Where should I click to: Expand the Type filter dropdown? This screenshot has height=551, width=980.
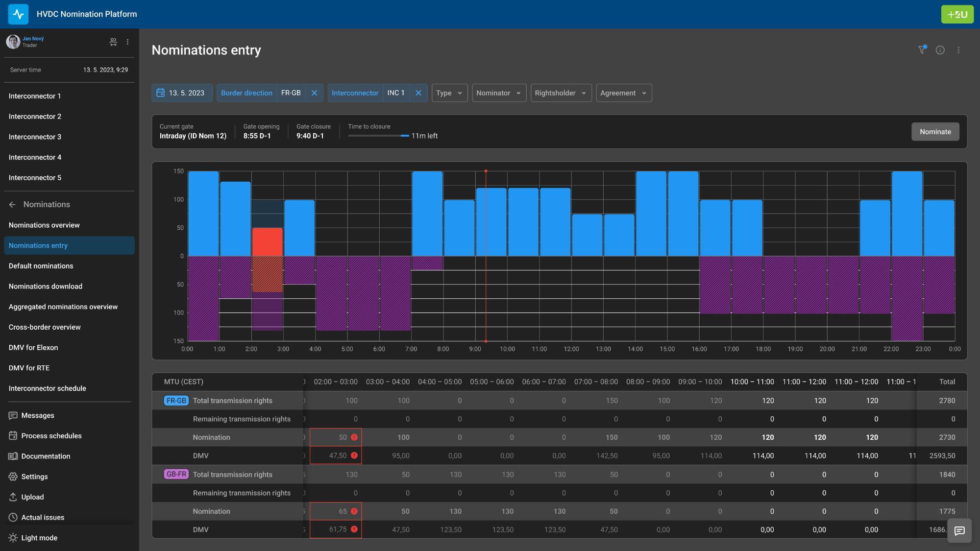pos(449,93)
